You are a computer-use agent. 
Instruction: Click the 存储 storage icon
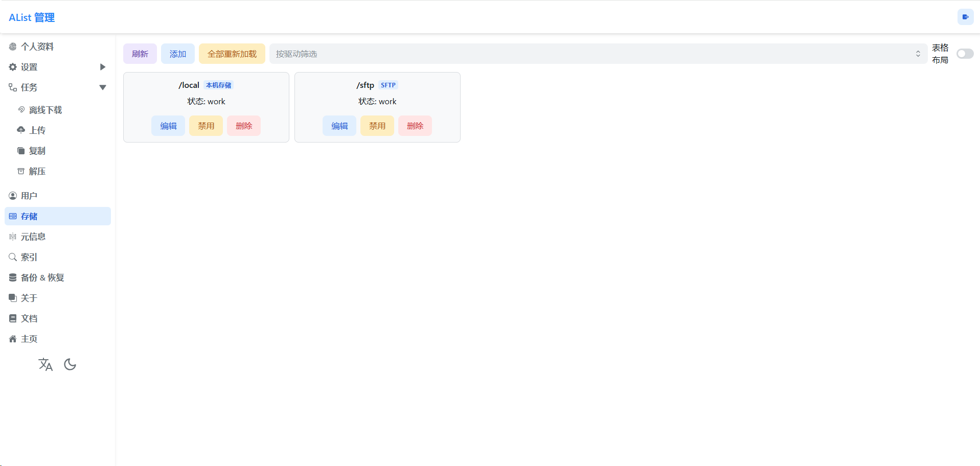pyautogui.click(x=13, y=216)
